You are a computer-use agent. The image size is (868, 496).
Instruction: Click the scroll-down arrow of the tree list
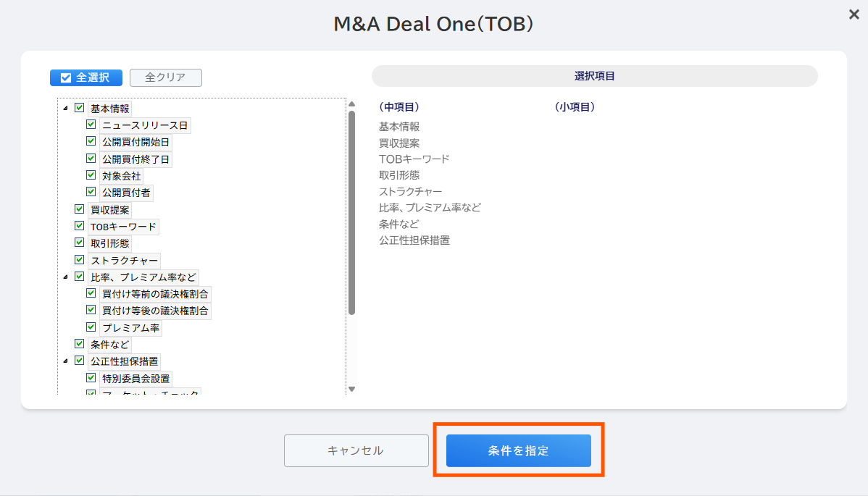pos(351,390)
